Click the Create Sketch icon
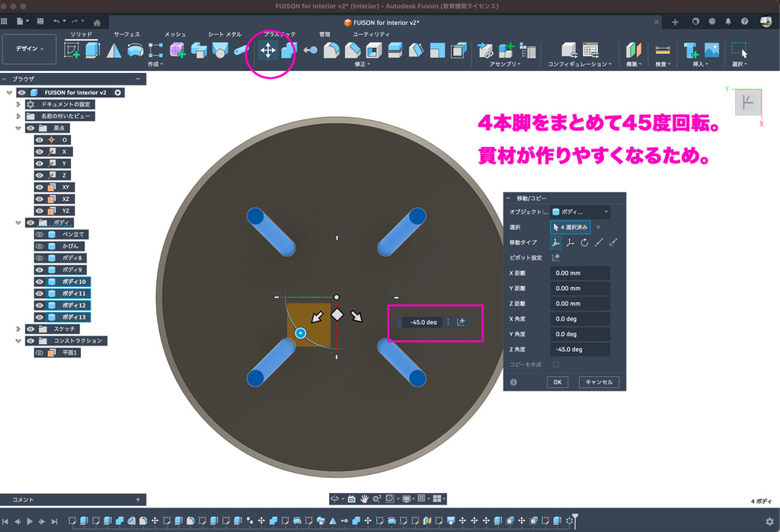The width and height of the screenshot is (780, 532). click(72, 50)
